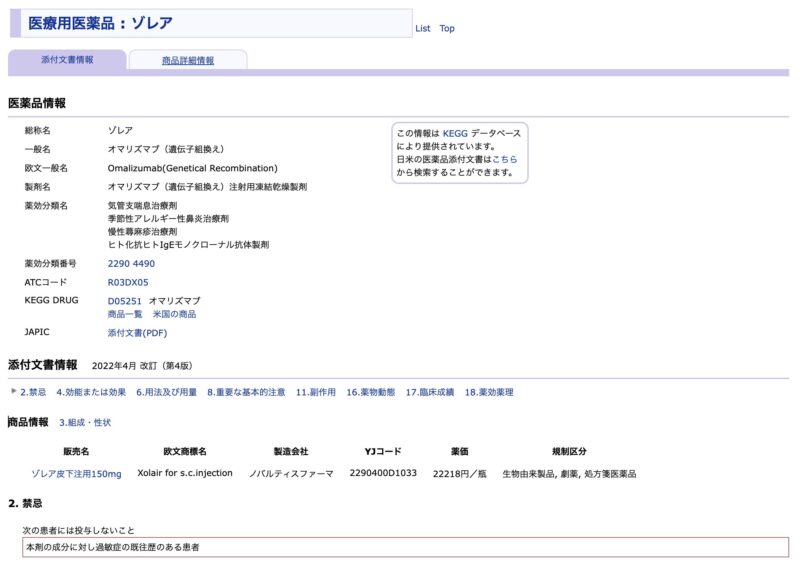Open product ゾレア皮下注用150mg link
Image resolution: width=800 pixels, height=566 pixels.
tap(76, 474)
